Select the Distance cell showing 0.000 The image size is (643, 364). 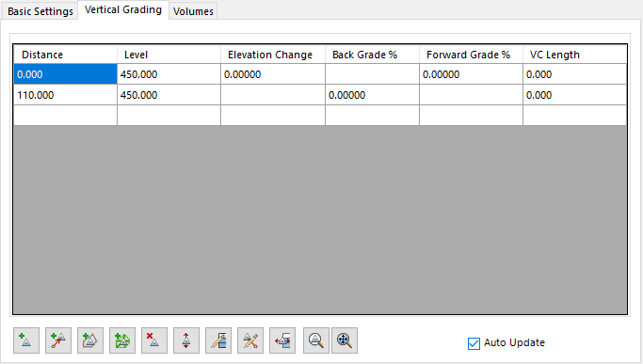click(65, 74)
